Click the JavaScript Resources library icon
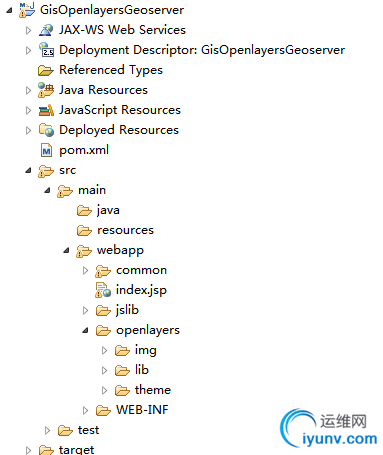Viewport: 383px width, 455px height. tap(46, 110)
